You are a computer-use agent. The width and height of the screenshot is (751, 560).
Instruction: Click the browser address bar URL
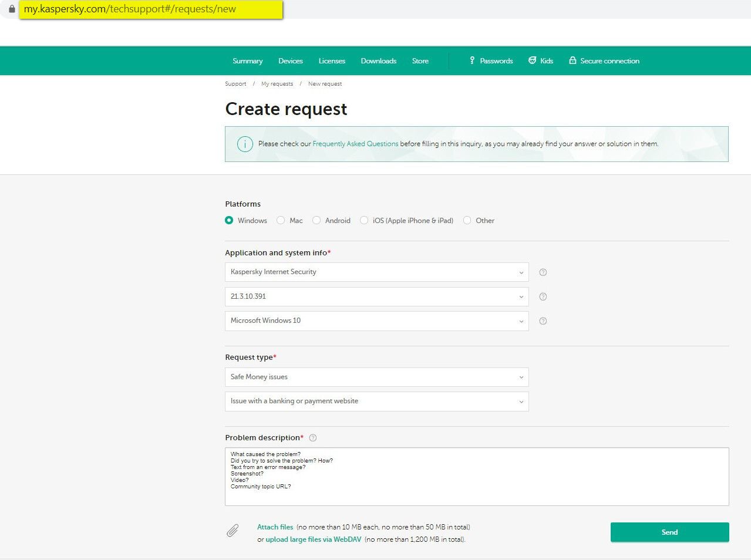click(130, 9)
